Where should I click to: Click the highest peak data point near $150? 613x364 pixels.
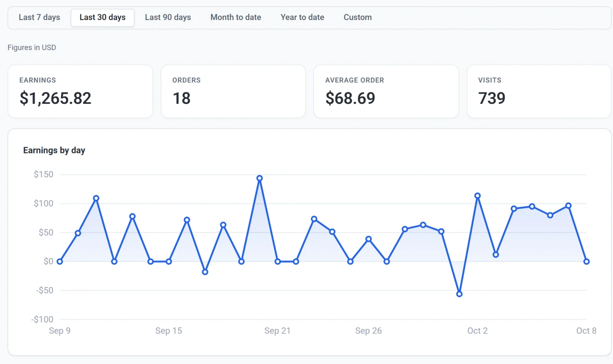click(259, 178)
